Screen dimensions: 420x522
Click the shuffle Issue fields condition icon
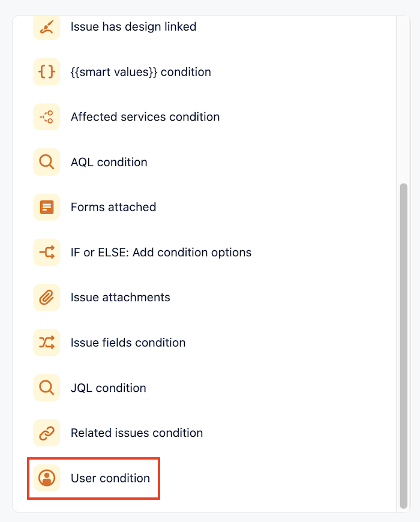47,343
